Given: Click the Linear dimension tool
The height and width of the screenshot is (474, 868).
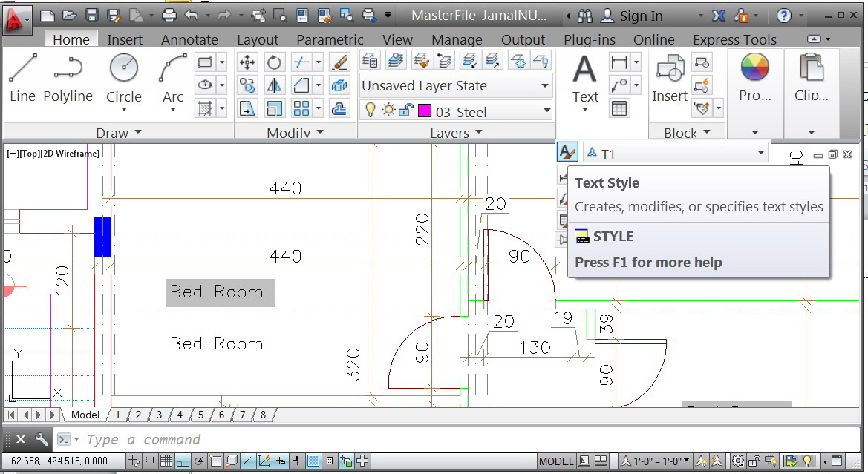Looking at the screenshot, I should pyautogui.click(x=619, y=62).
